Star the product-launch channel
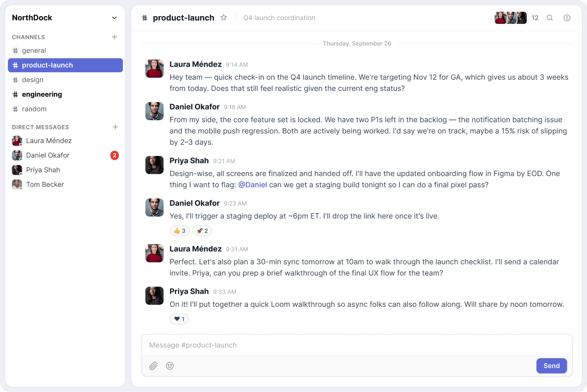This screenshot has height=392, width=587. tap(224, 18)
